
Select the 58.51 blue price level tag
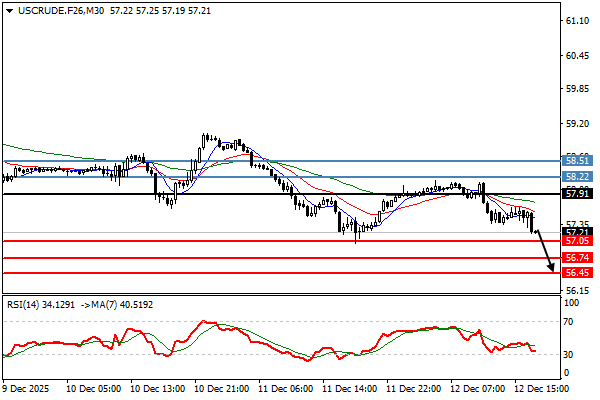click(578, 160)
